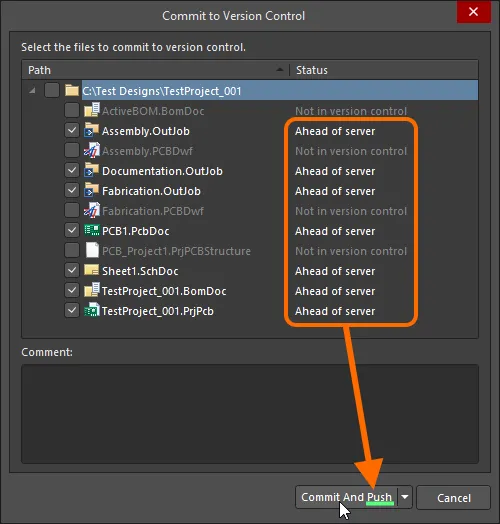
Task: Click the Assembly.OutJob file icon
Action: (92, 130)
